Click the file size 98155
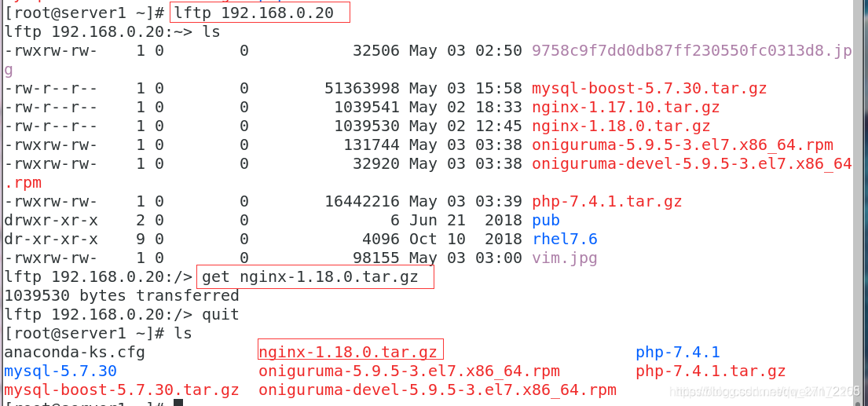 (376, 258)
